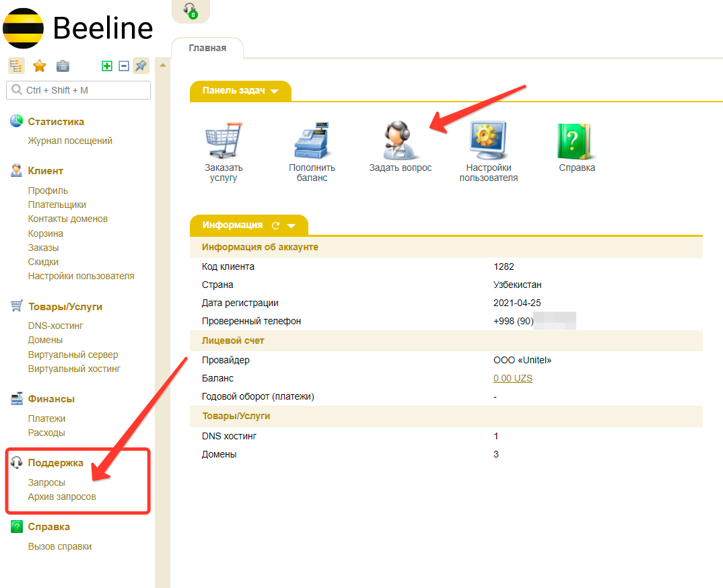Open the Товары/Услуги sidebar heading
Screen dimensions: 723x588
click(x=65, y=307)
